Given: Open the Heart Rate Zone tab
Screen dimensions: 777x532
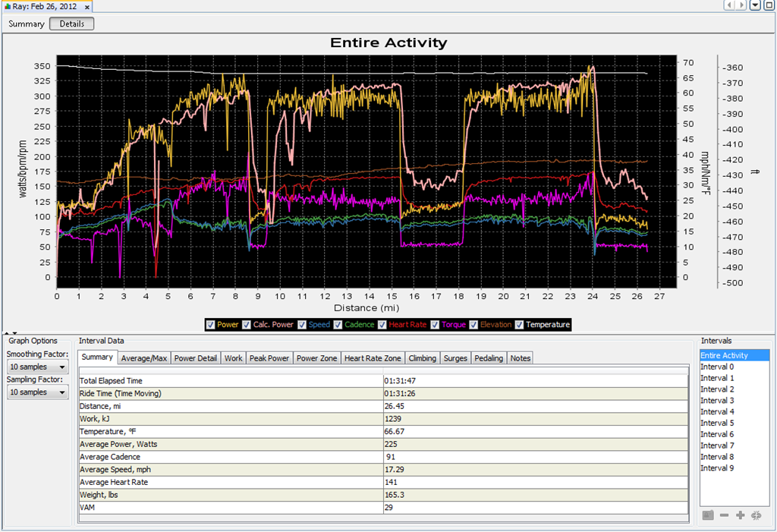Looking at the screenshot, I should (x=373, y=358).
